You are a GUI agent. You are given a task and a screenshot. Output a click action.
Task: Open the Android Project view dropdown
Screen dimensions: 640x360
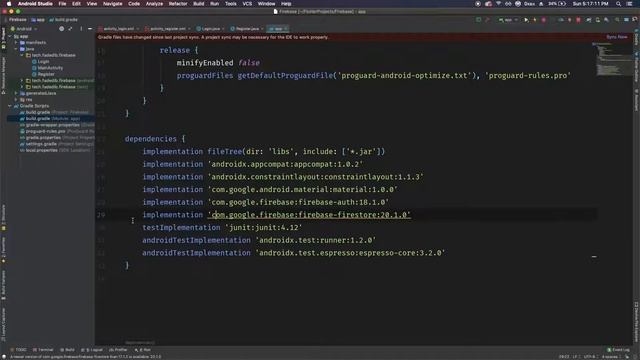pyautogui.click(x=24, y=29)
